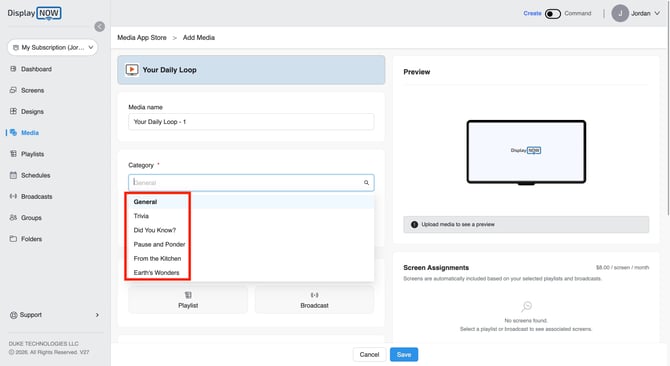670x366 pixels.
Task: Click the Jordan user avatar
Action: (620, 13)
